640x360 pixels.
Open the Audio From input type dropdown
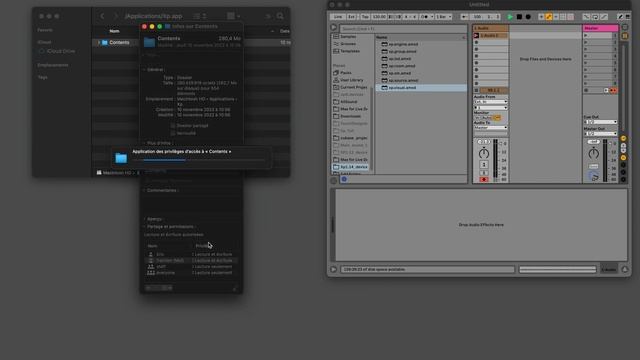point(491,102)
